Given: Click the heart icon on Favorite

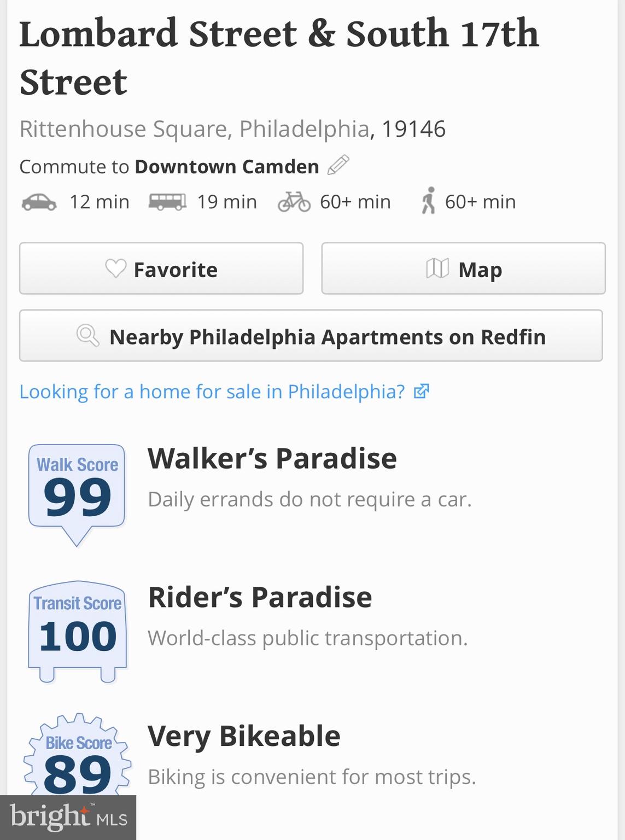Looking at the screenshot, I should tap(115, 269).
